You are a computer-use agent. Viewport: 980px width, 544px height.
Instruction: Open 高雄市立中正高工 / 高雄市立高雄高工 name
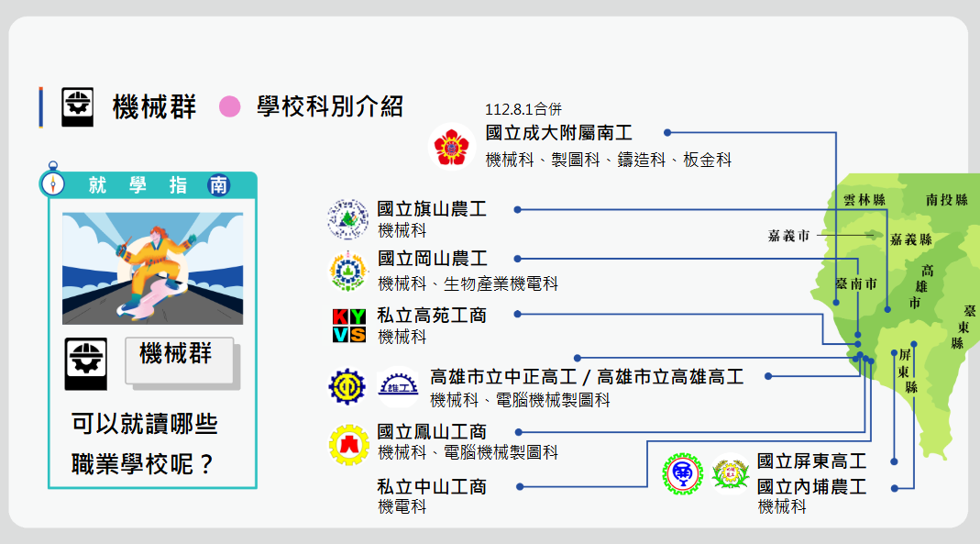(587, 376)
